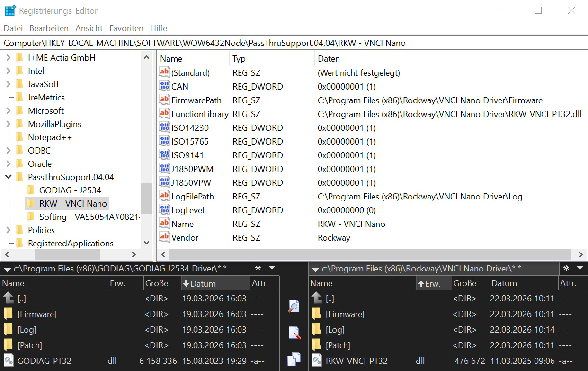Click the CAN DWORD value icon
Viewport: 588px width, 371px height.
(164, 86)
